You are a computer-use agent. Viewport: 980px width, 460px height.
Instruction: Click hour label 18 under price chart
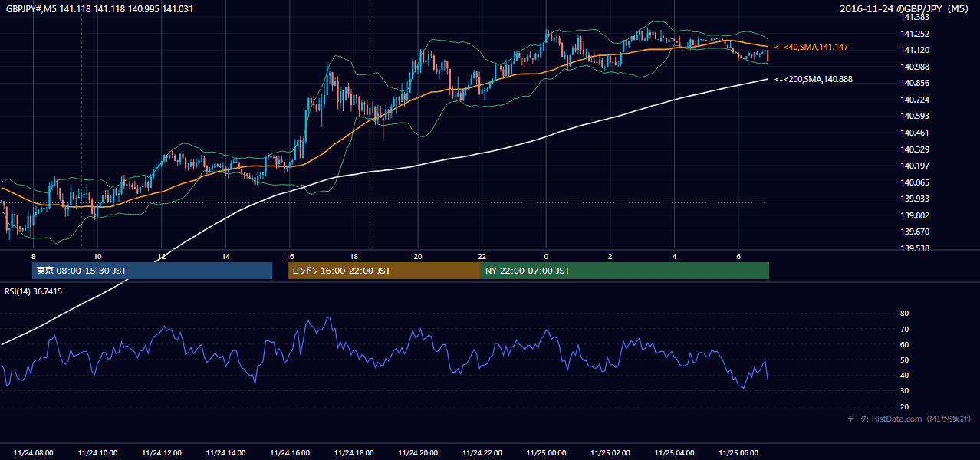point(354,256)
